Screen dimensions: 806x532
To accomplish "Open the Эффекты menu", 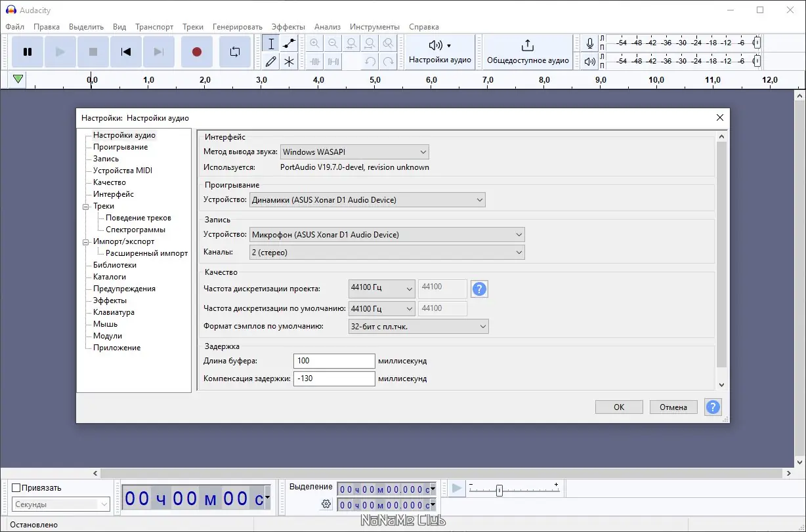I will pyautogui.click(x=288, y=27).
